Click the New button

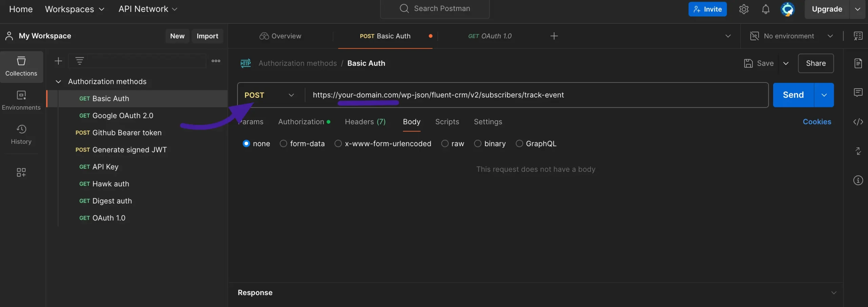(177, 36)
